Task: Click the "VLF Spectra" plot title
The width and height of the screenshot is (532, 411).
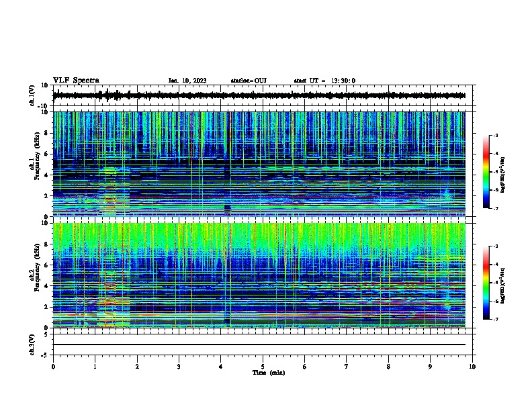Action: pos(76,81)
